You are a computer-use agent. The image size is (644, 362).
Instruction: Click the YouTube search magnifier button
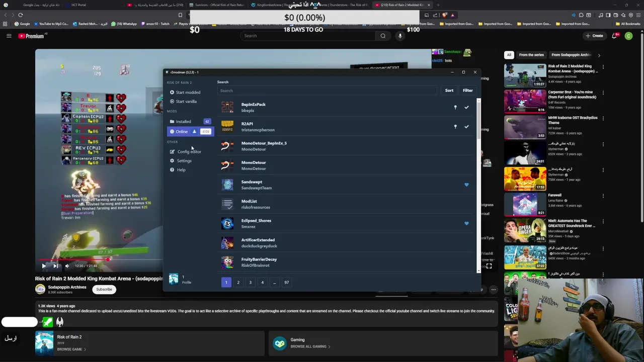click(383, 36)
